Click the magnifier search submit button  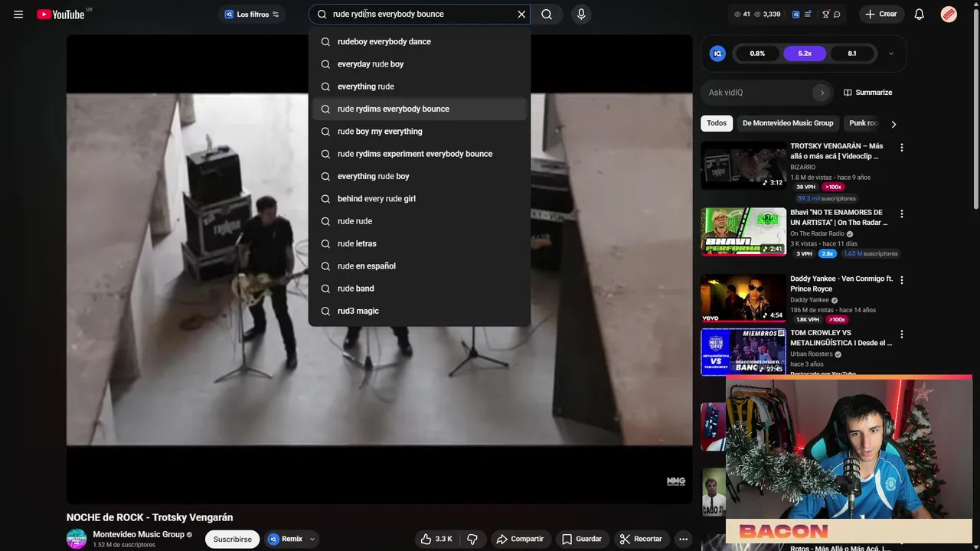point(547,15)
